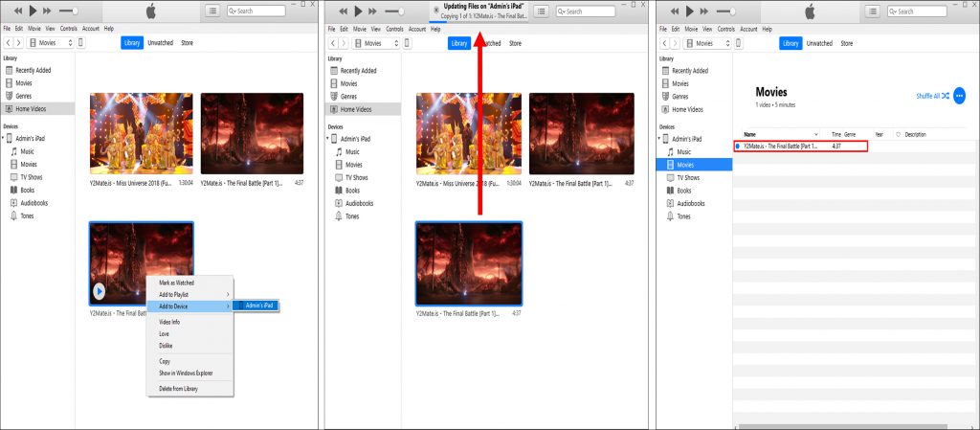Image resolution: width=980 pixels, height=430 pixels.
Task: Play media in the middle iTunes window
Action: (x=358, y=11)
